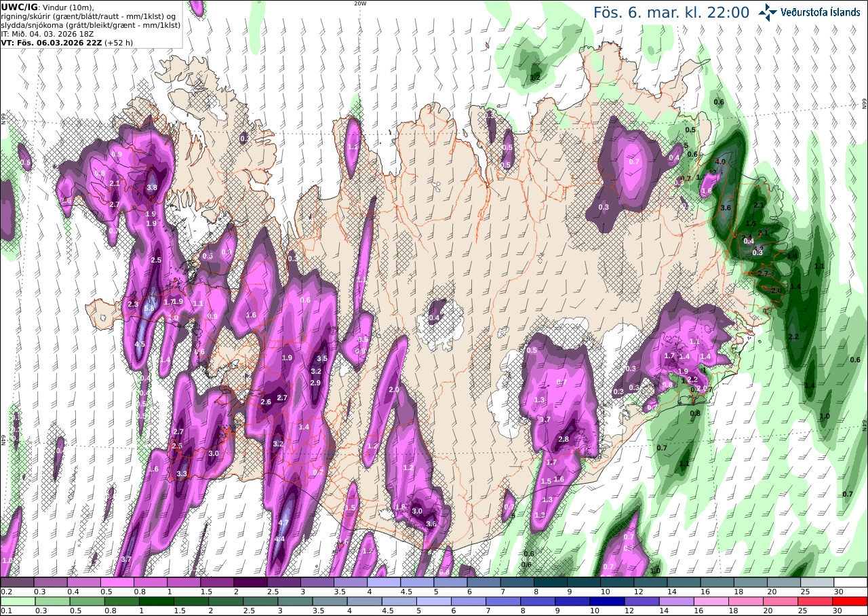
Task: Click the UWC/IG model label
Action: pos(19,7)
